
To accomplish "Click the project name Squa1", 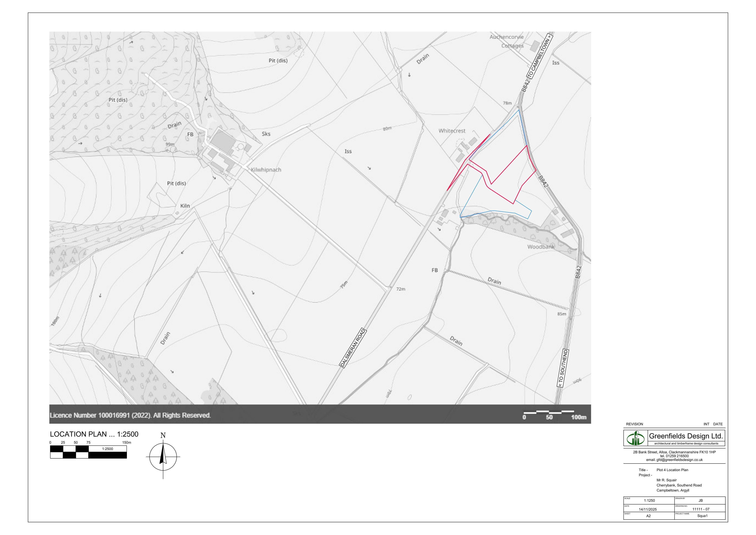I will (702, 516).
